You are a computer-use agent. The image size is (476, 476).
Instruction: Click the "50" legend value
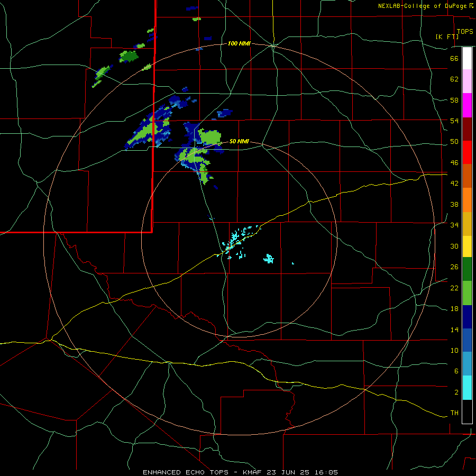coord(454,142)
